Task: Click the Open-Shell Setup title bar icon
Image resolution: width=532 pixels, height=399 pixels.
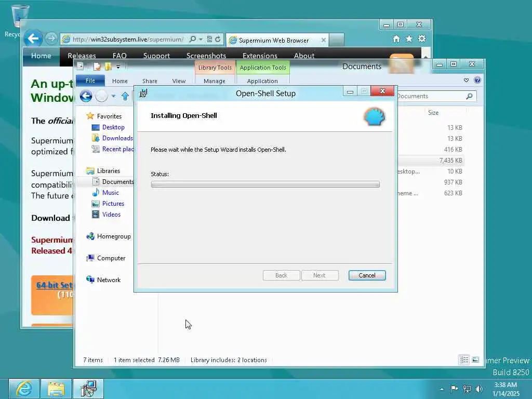Action: click(143, 93)
